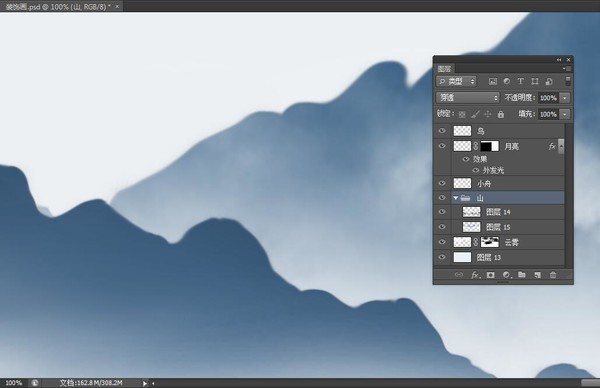The image size is (600, 388).
Task: Select the 鸟 layer thumbnail
Action: [x=462, y=131]
